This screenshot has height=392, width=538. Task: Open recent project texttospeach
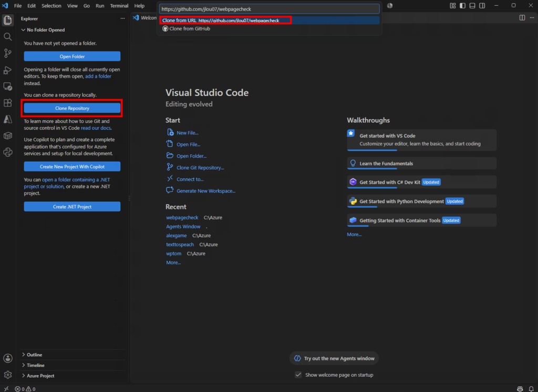[x=180, y=245]
